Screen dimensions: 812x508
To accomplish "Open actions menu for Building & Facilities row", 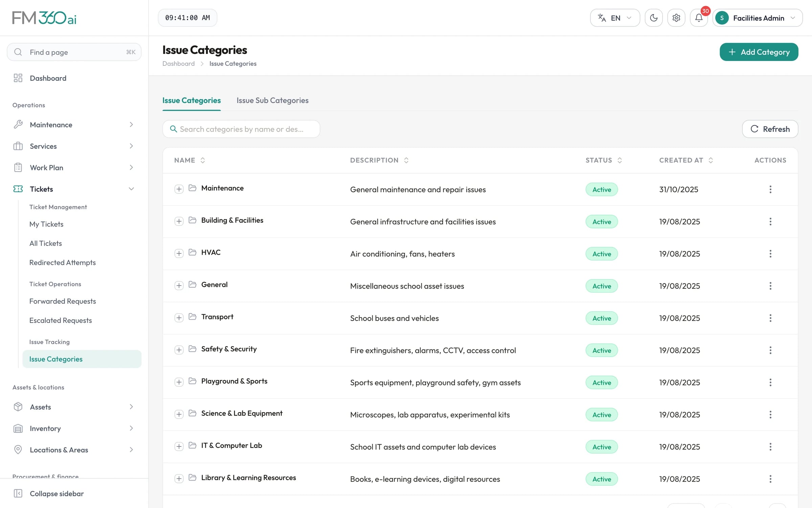I will [770, 221].
